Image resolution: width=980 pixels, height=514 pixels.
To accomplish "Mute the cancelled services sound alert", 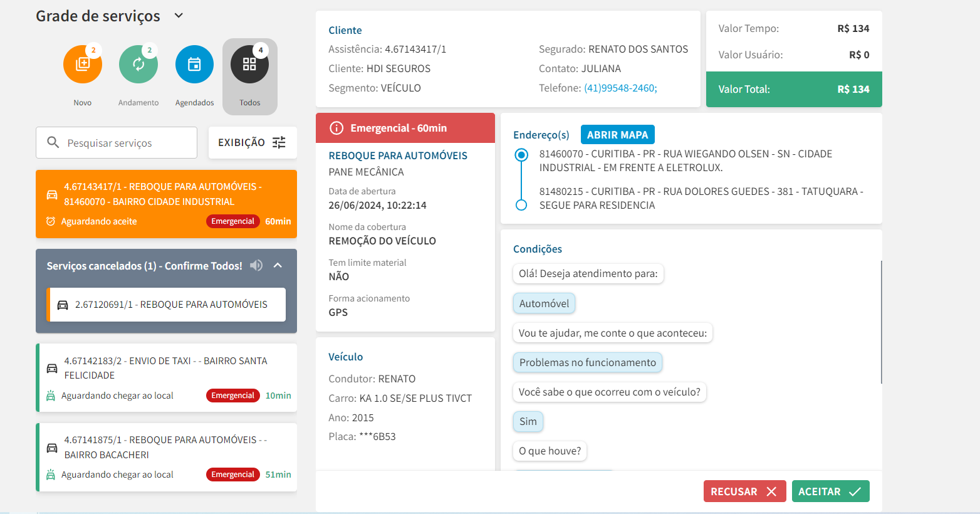I will point(256,266).
